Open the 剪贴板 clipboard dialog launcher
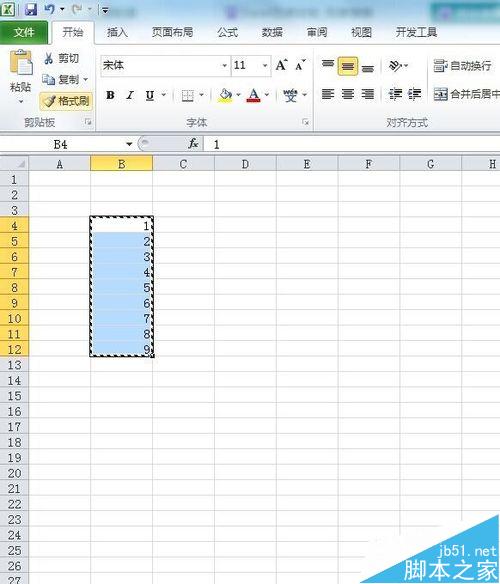Viewport: 500px width, 584px height. [88, 121]
